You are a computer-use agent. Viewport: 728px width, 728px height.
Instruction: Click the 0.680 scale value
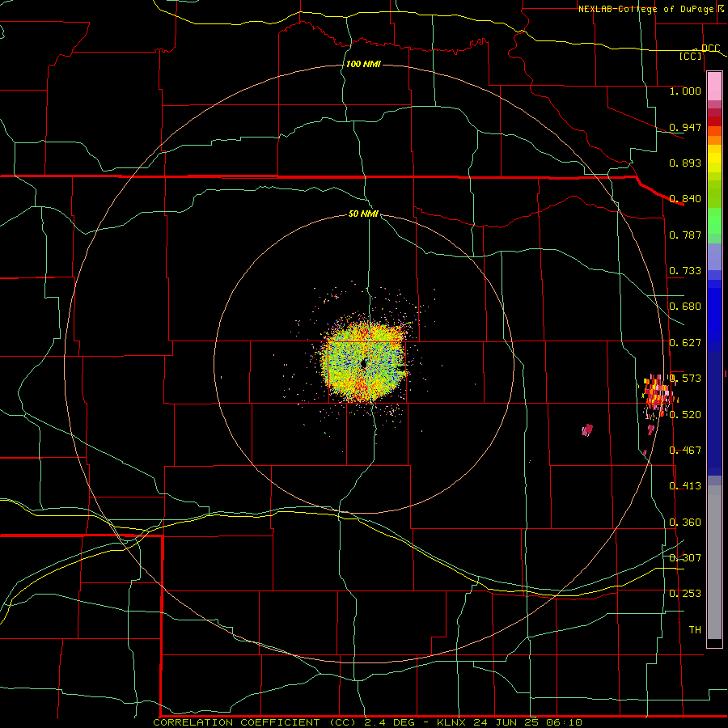click(x=685, y=307)
